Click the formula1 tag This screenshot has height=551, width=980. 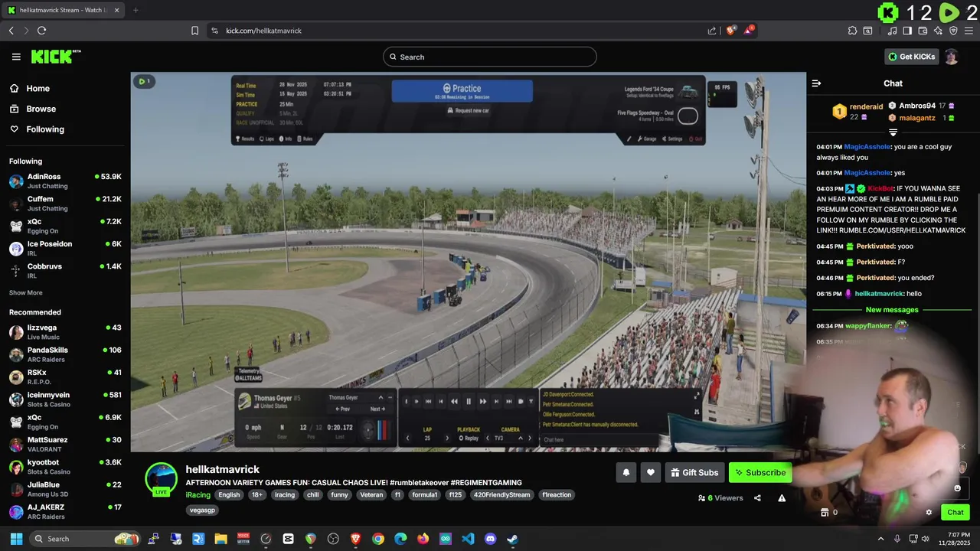click(x=424, y=495)
